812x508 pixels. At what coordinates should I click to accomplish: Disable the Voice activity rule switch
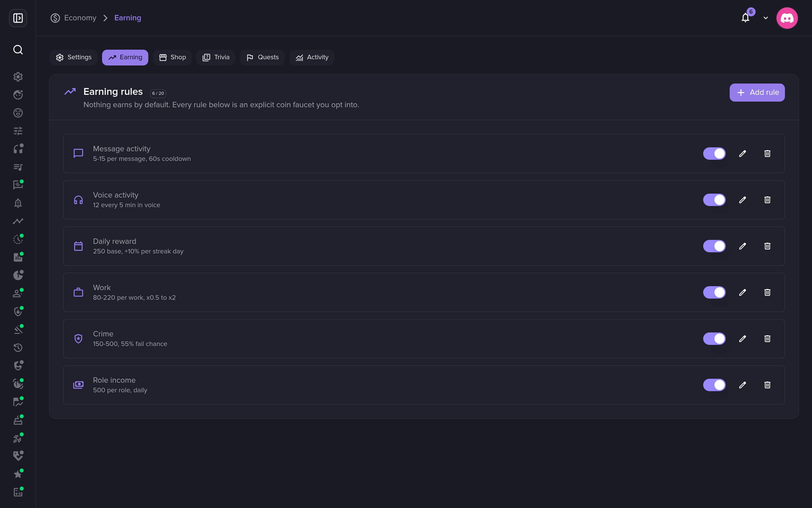(x=714, y=200)
